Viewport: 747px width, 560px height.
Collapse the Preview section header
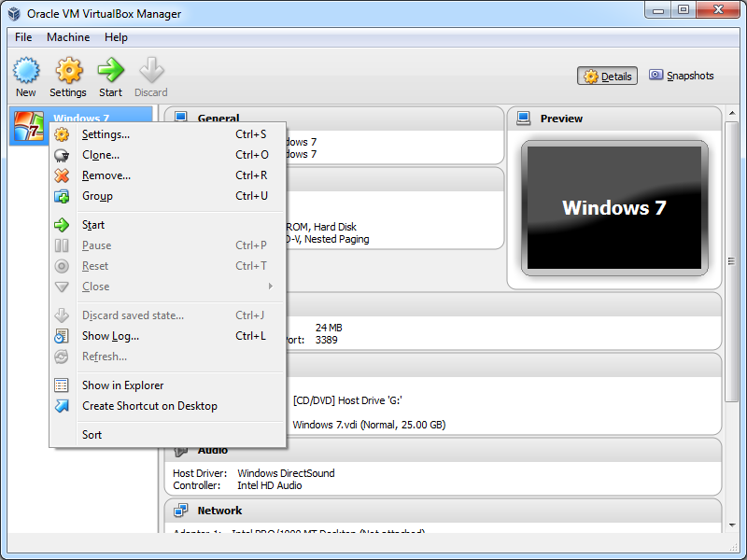pyautogui.click(x=561, y=119)
